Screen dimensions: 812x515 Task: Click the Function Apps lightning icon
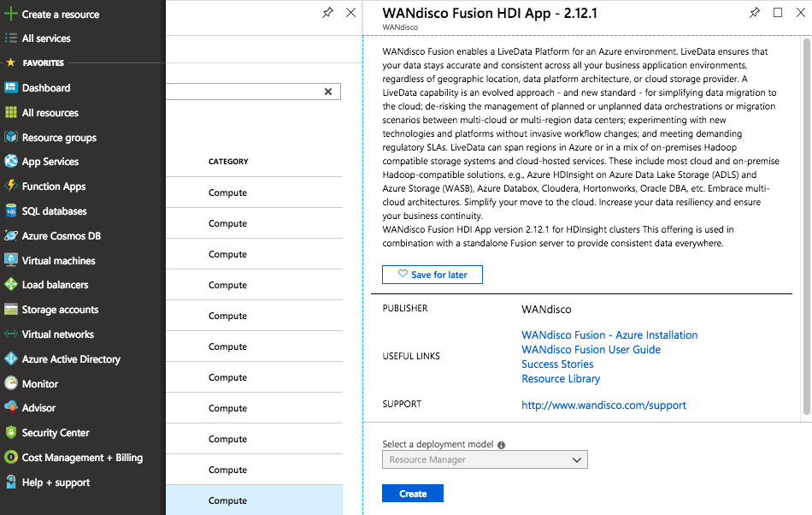[x=11, y=186]
